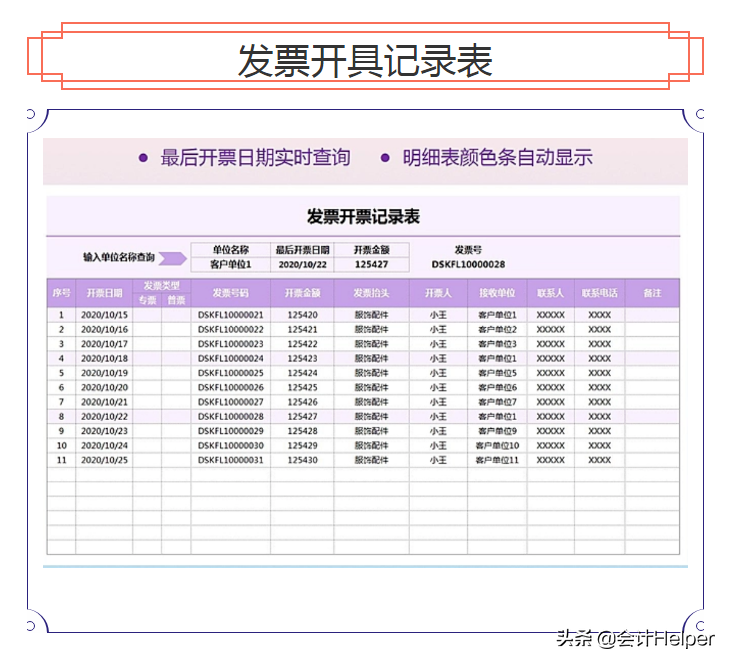Select date cell 2020/10/21
This screenshot has height=664, width=731.
(x=104, y=401)
